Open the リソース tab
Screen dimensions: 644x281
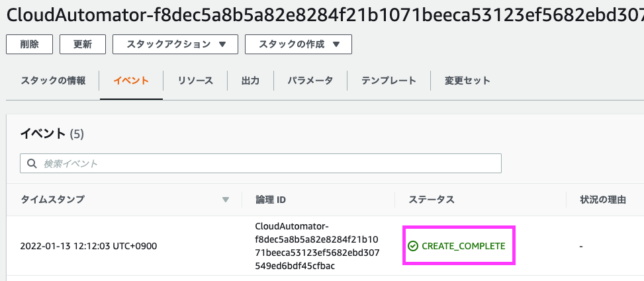(195, 81)
